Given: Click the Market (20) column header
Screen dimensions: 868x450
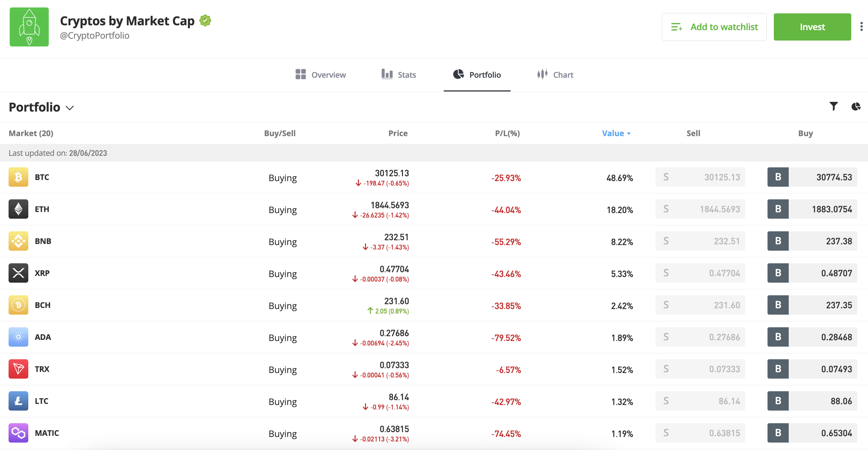Looking at the screenshot, I should [x=31, y=133].
